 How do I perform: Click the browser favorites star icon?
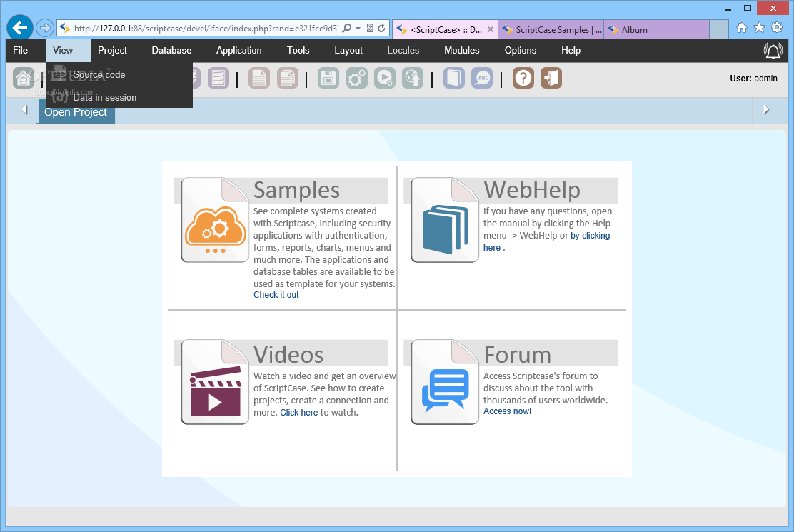tap(759, 28)
